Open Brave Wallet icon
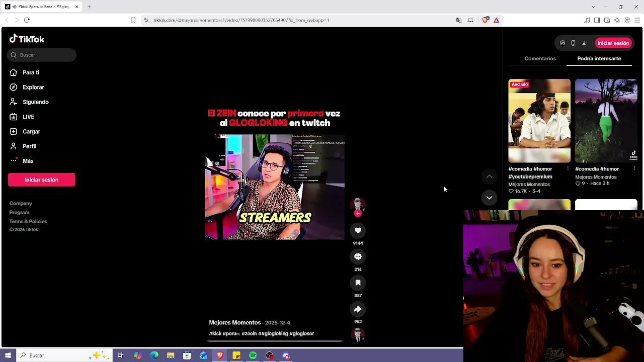The height and width of the screenshot is (362, 644). pos(607,20)
